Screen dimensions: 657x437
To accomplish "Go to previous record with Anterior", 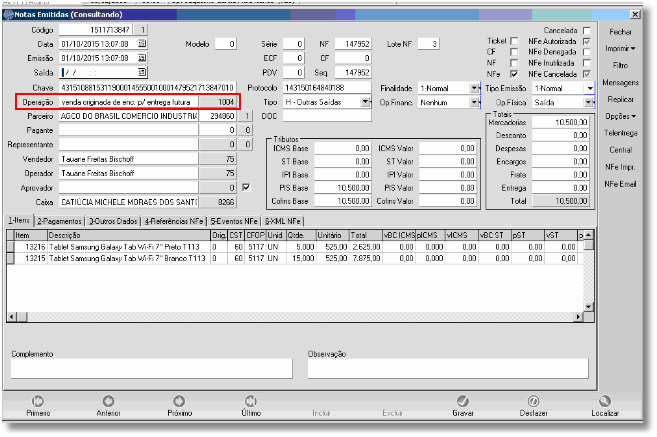I will pyautogui.click(x=109, y=406).
